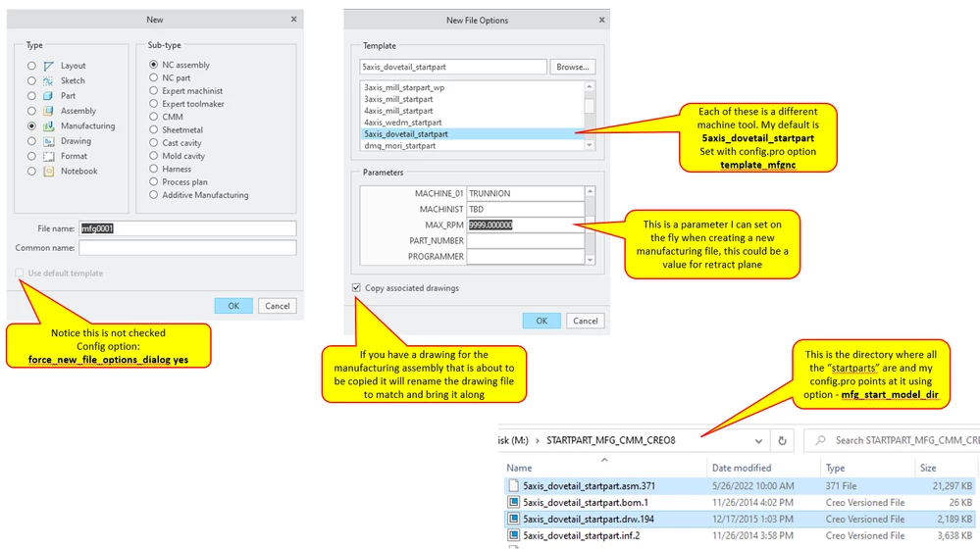
Task: Click the File name input field
Action: coord(187,228)
